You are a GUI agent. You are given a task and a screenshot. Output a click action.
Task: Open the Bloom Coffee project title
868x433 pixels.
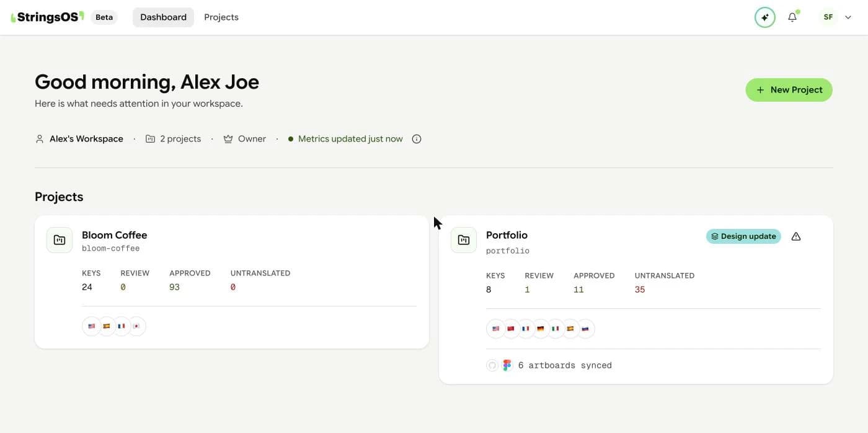click(115, 235)
